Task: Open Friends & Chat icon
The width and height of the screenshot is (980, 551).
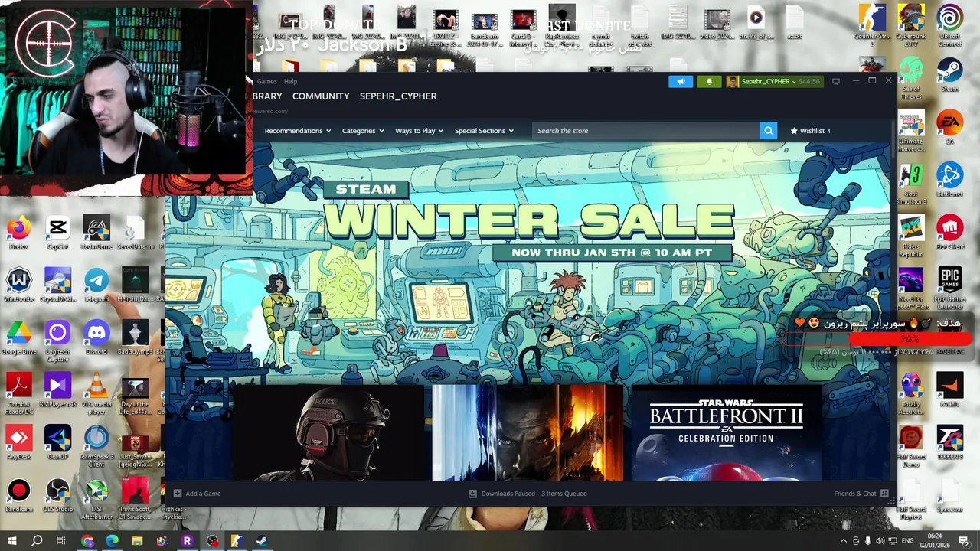Action: (884, 494)
